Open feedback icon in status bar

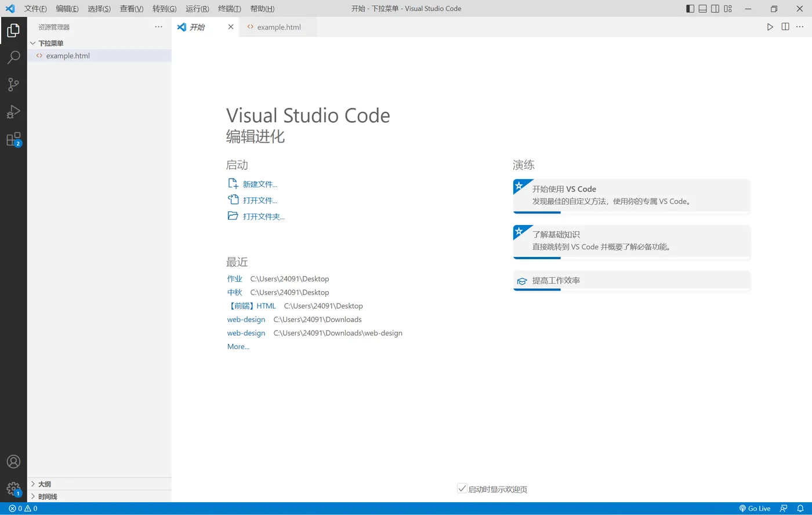tap(784, 509)
